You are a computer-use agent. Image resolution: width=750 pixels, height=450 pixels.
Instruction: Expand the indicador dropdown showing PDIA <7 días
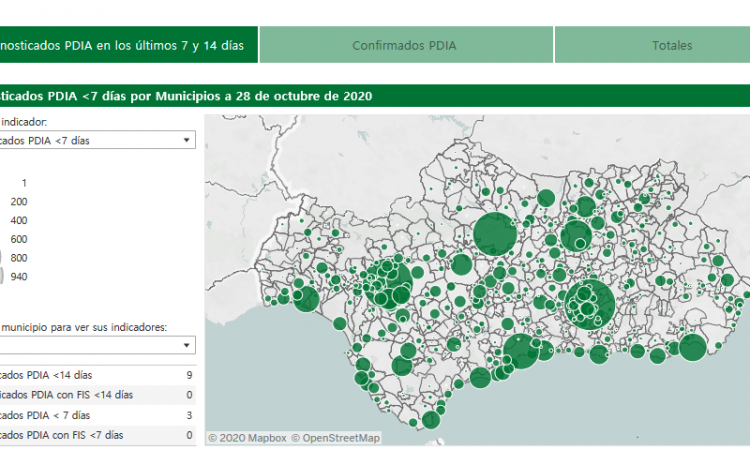coord(95,140)
